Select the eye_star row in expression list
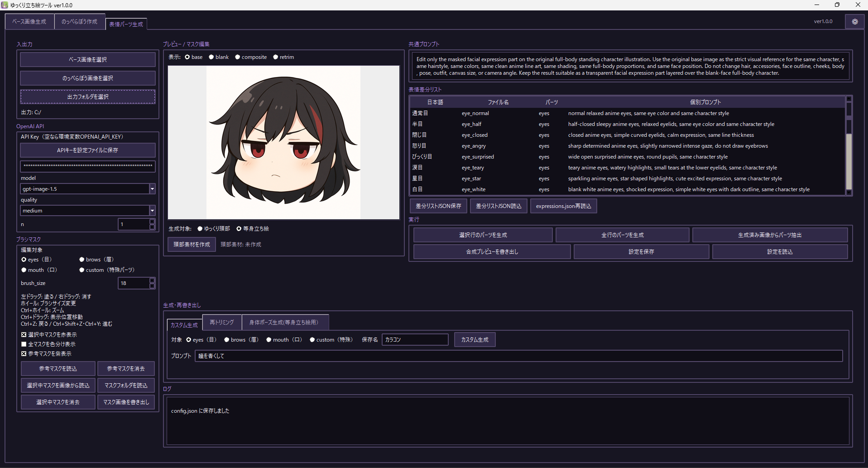This screenshot has height=468, width=868. [x=628, y=179]
